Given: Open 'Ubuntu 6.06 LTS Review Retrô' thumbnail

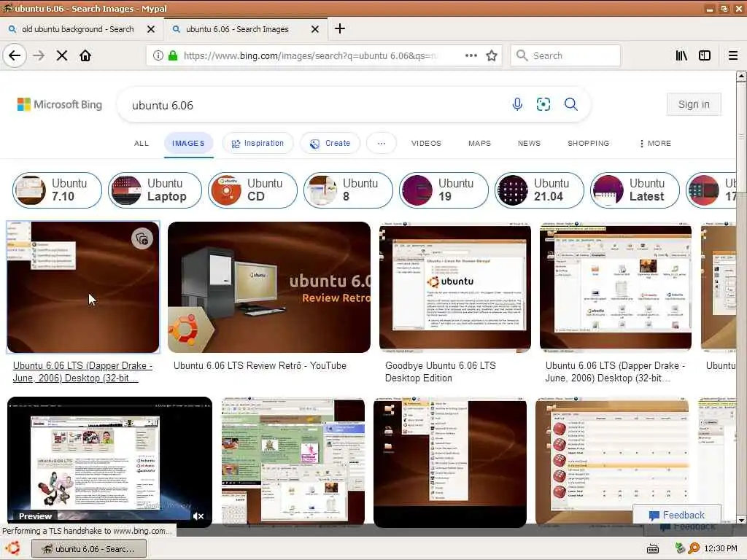Looking at the screenshot, I should click(268, 287).
